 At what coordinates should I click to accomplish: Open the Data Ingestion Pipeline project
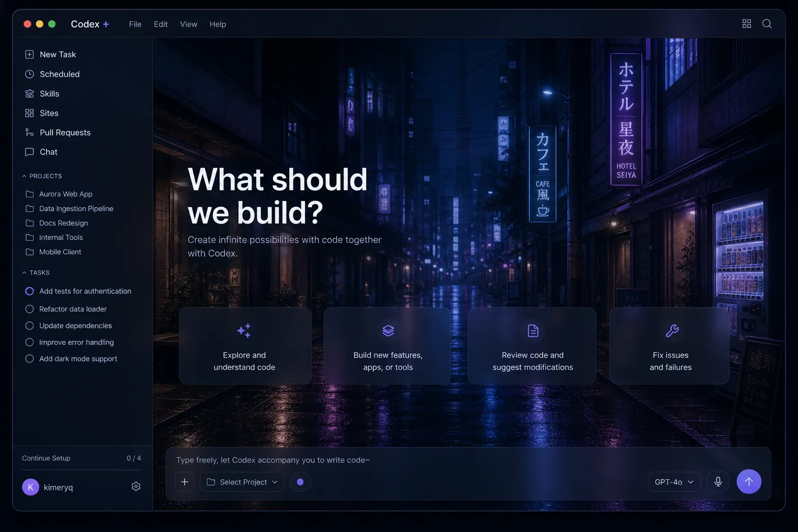click(76, 208)
